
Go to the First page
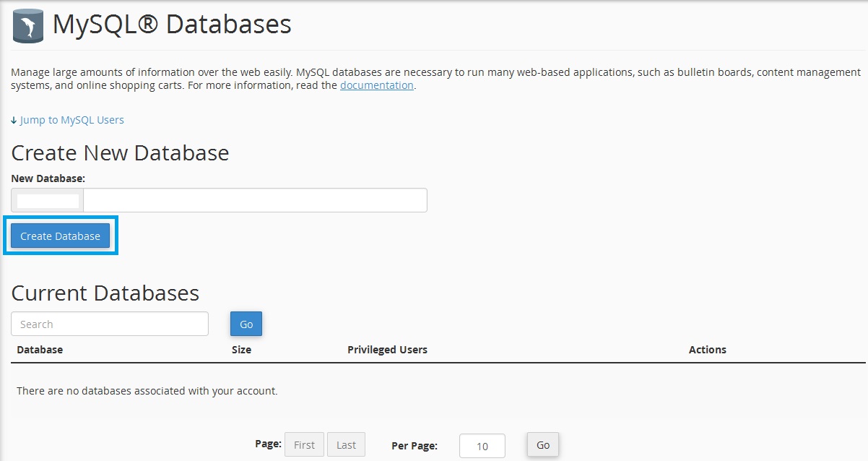(x=304, y=445)
